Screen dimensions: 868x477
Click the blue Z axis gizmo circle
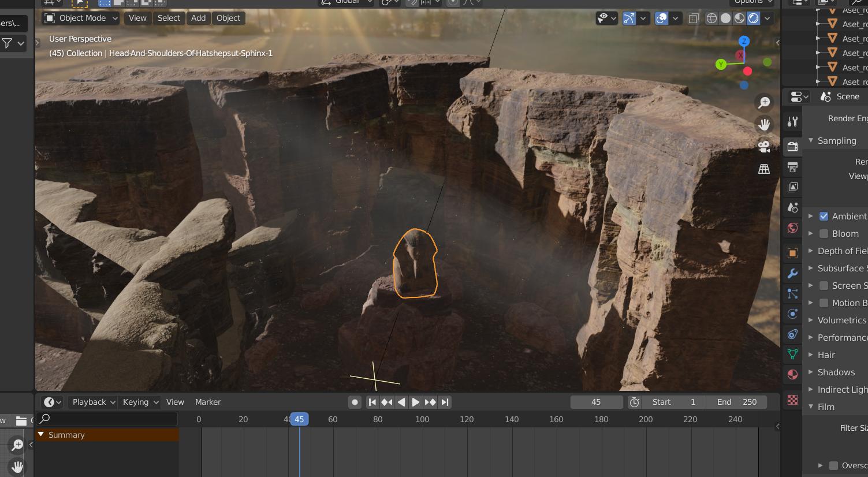click(x=744, y=41)
